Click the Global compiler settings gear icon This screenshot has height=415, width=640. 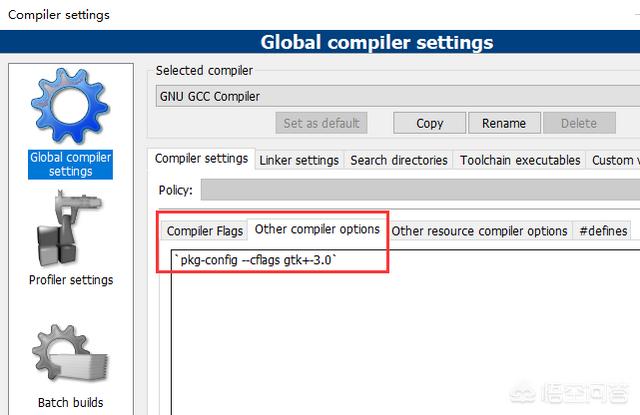69,105
